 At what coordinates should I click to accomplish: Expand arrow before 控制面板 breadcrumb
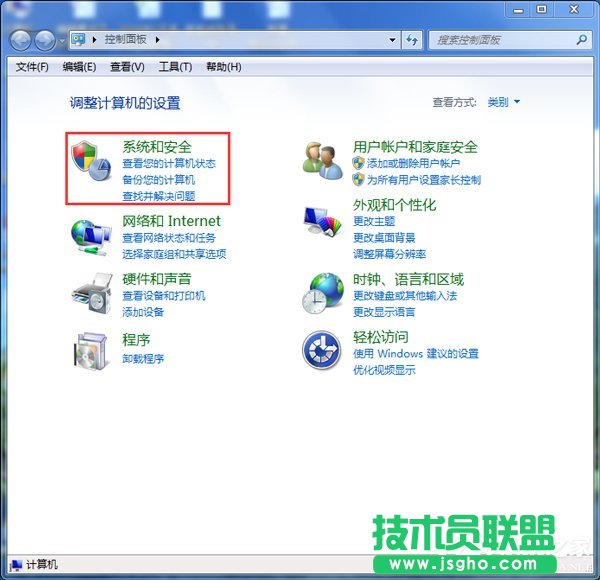coord(94,39)
